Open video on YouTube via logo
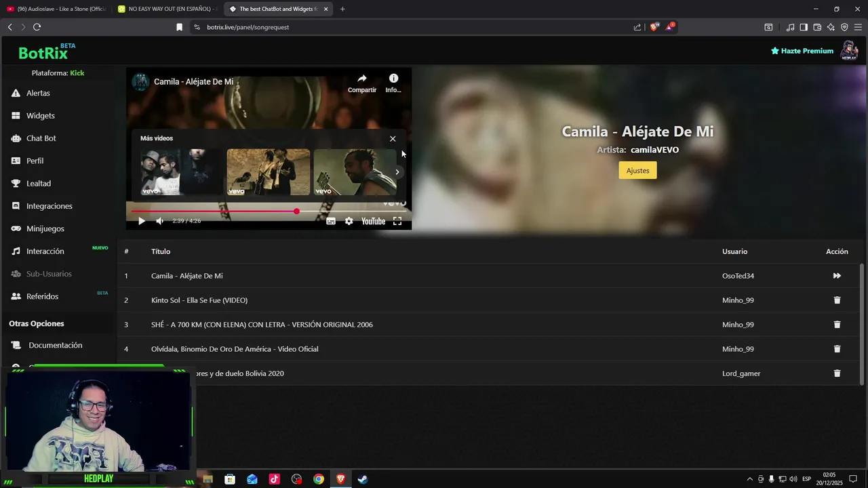 point(373,221)
